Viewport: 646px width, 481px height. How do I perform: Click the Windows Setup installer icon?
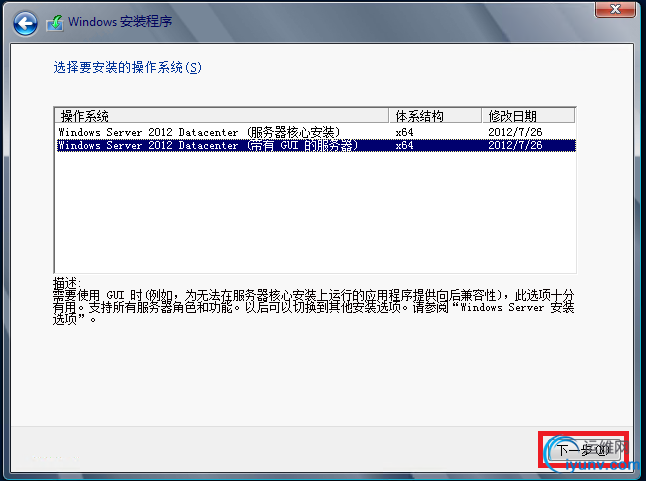pos(55,23)
